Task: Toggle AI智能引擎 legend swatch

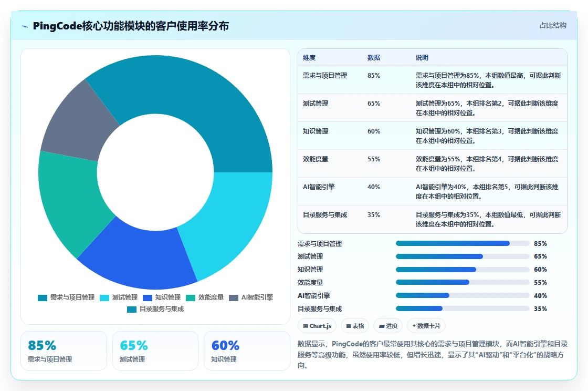Action: point(234,298)
